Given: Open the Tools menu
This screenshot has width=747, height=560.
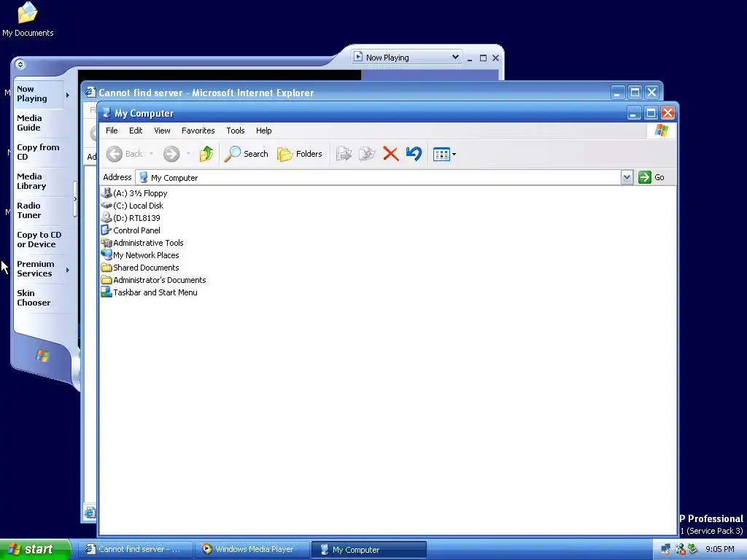Looking at the screenshot, I should coord(236,131).
